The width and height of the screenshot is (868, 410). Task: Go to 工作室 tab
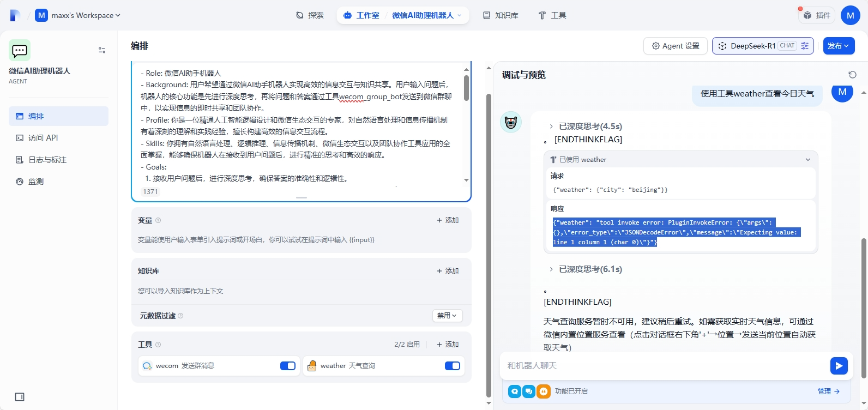[361, 15]
